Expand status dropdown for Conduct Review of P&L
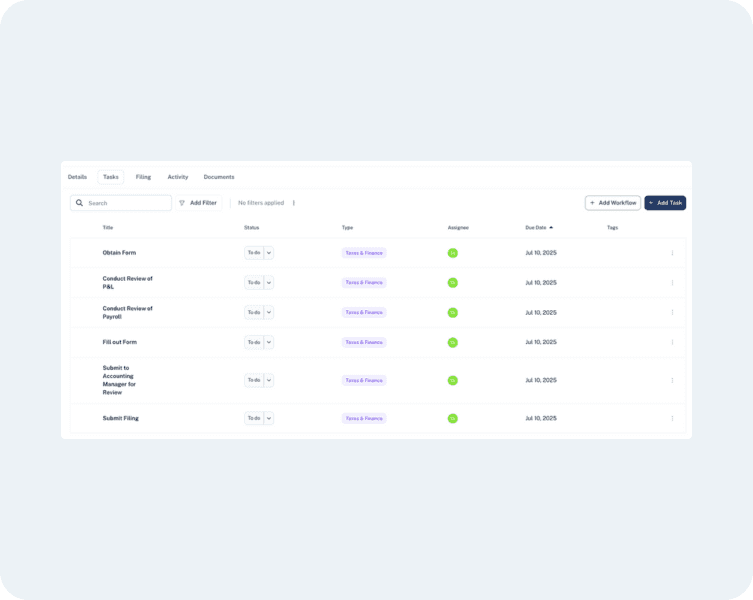The height and width of the screenshot is (600, 753). (x=269, y=283)
